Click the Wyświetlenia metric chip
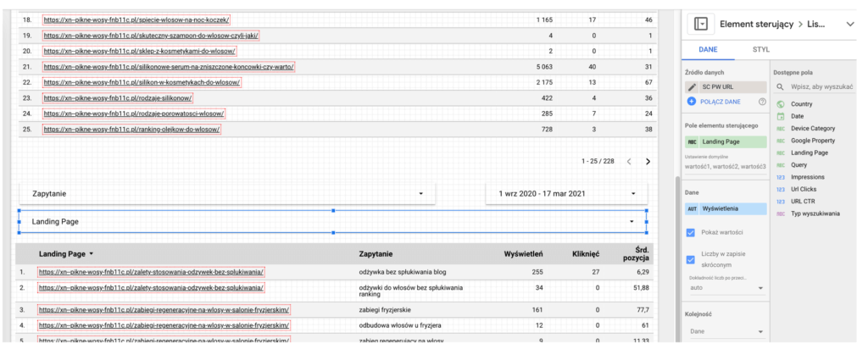The image size is (868, 355). pyautogui.click(x=725, y=208)
